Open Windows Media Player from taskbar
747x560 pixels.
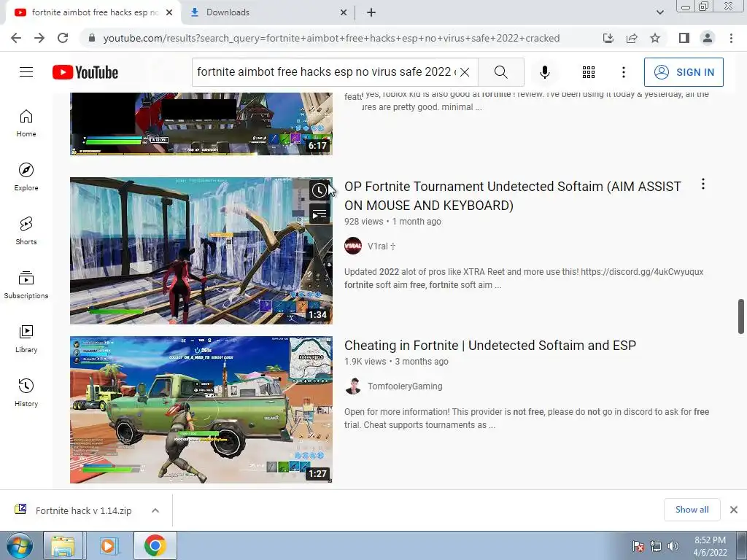coord(108,545)
